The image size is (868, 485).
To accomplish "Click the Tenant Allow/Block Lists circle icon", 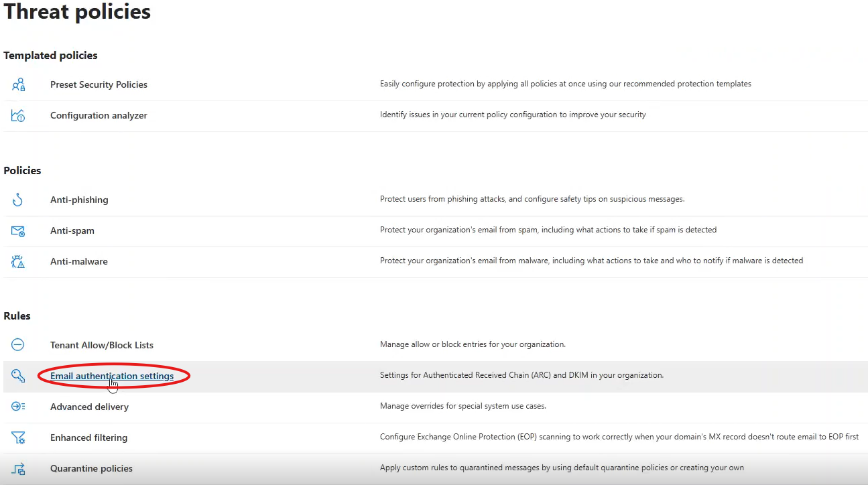I will click(x=18, y=345).
